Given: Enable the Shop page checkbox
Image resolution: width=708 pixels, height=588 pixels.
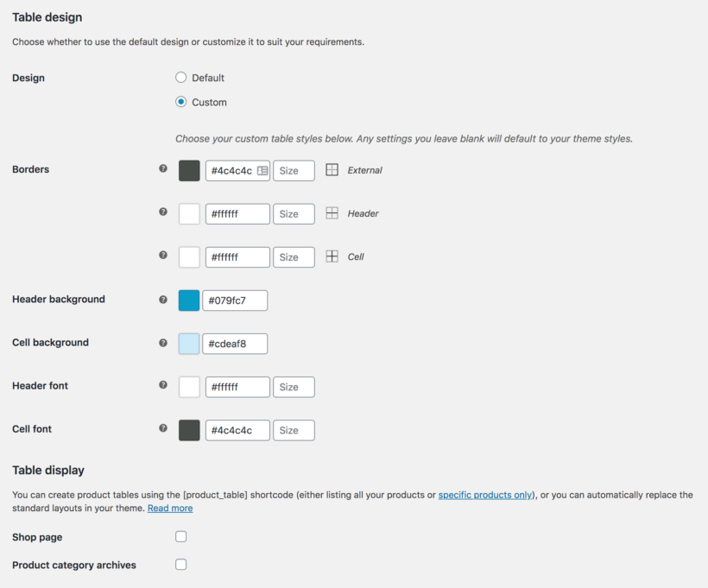Looking at the screenshot, I should (x=180, y=536).
